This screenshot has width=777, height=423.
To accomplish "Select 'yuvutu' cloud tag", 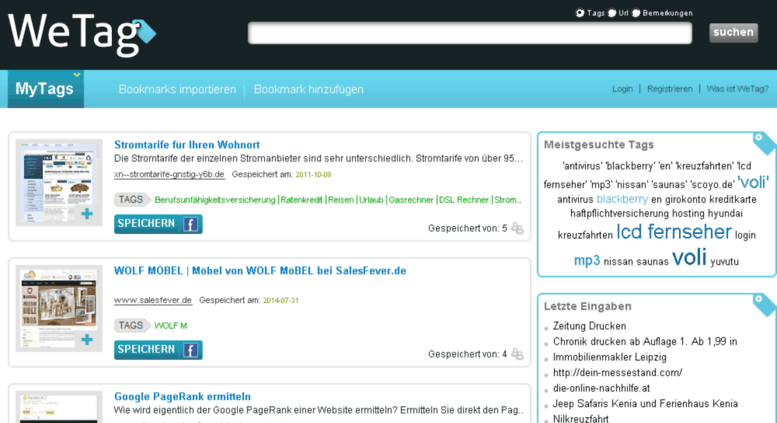I will point(724,262).
